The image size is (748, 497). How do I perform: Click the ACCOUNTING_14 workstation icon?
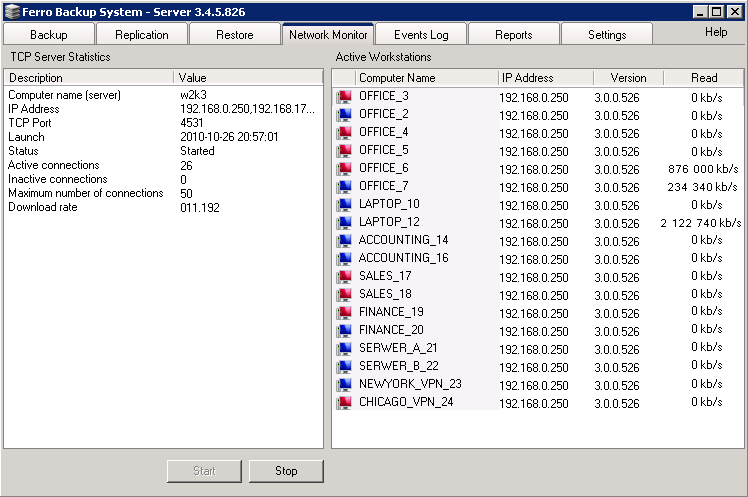point(344,241)
